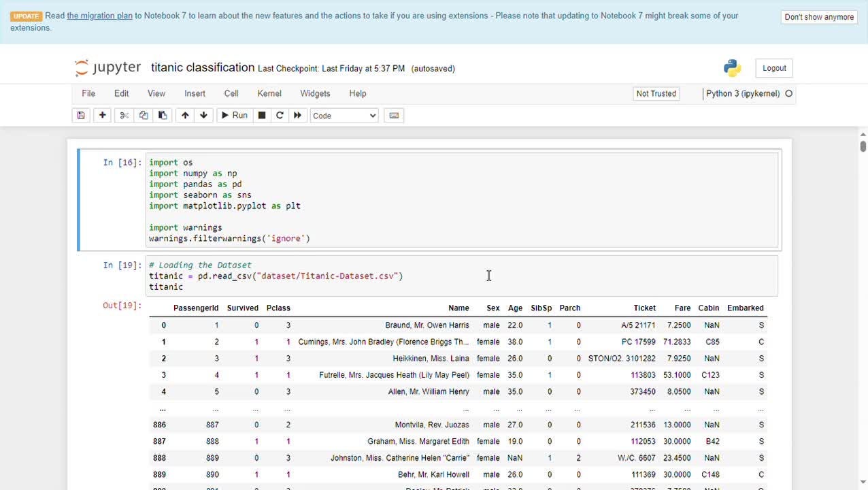868x490 pixels.
Task: Click name cell Allen, Mr. William Henry
Action: tap(429, 392)
